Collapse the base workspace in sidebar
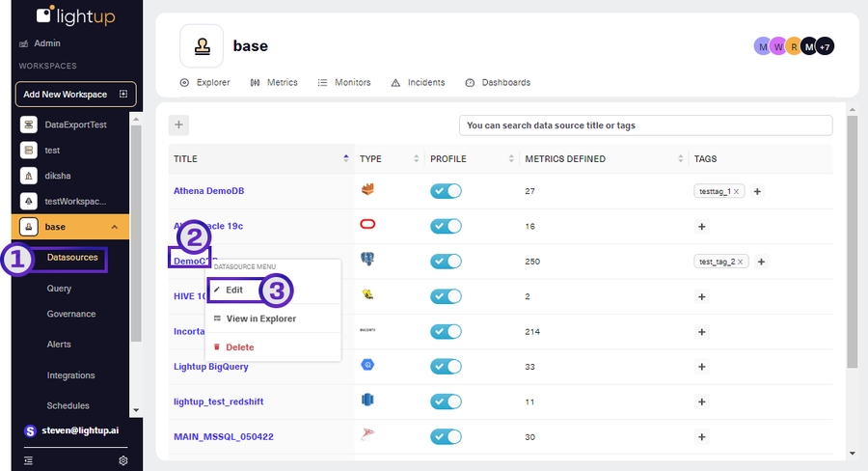Viewport: 868px width, 471px height. point(115,228)
